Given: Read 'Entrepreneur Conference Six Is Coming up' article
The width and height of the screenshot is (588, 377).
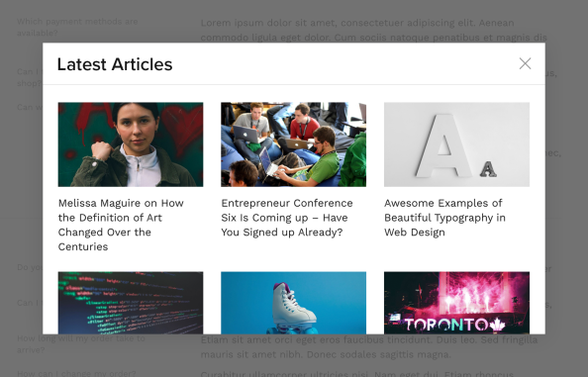Looking at the screenshot, I should (x=287, y=218).
